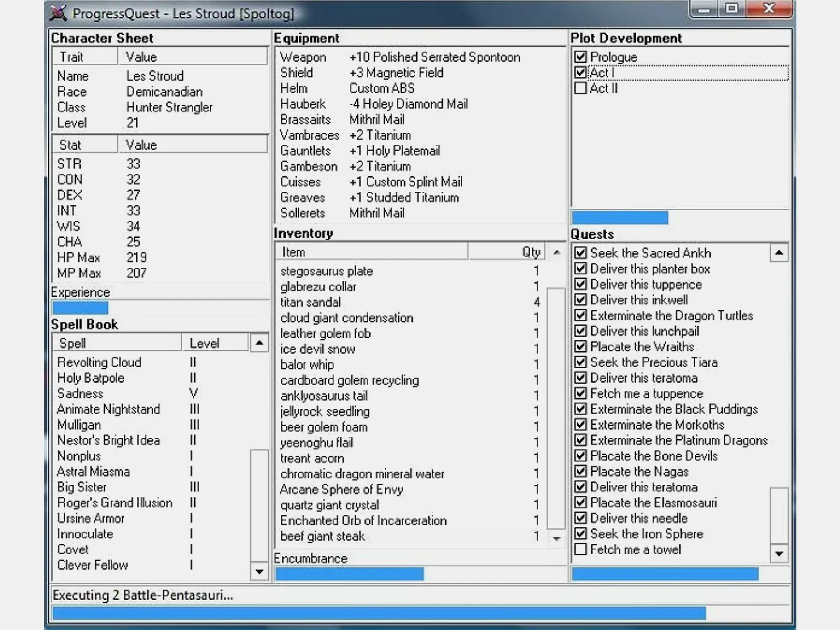Check the 'Fetch me a towel' quest
This screenshot has width=840, height=630.
pyautogui.click(x=581, y=549)
